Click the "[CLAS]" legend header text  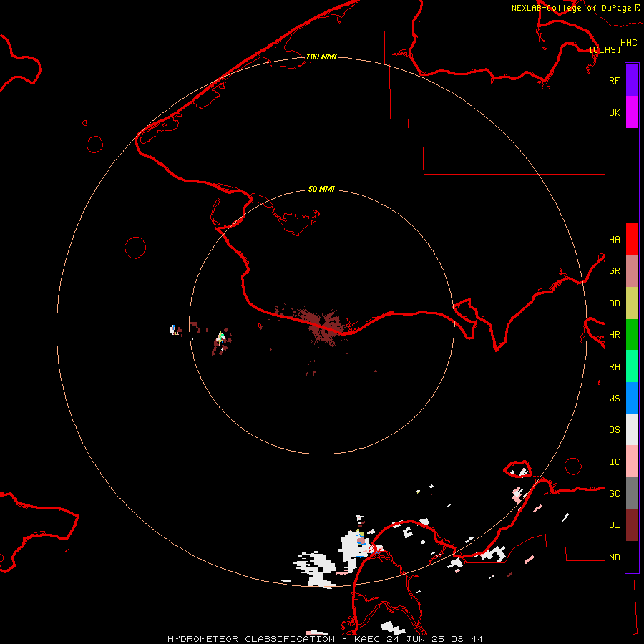605,49
